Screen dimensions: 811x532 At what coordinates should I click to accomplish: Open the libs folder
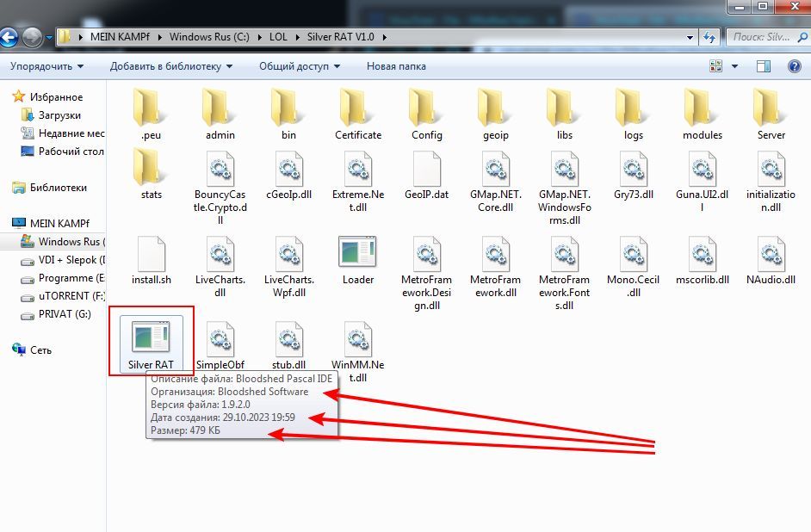coord(564,114)
